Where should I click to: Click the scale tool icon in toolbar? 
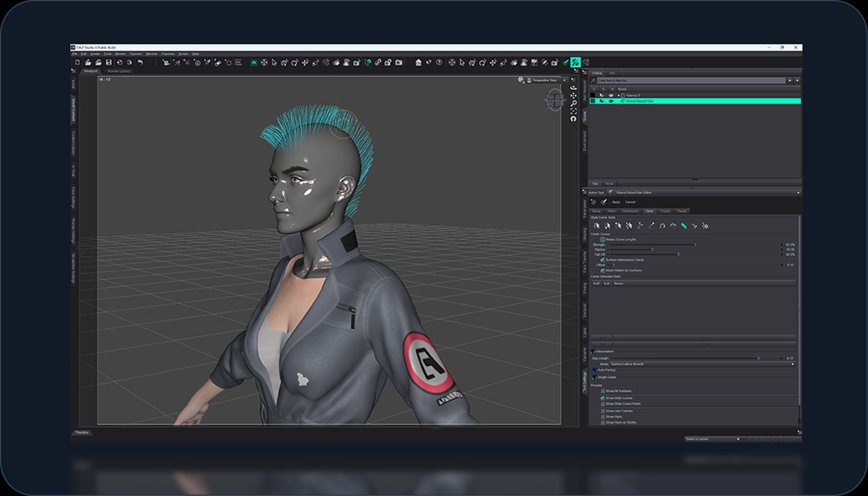tap(315, 63)
